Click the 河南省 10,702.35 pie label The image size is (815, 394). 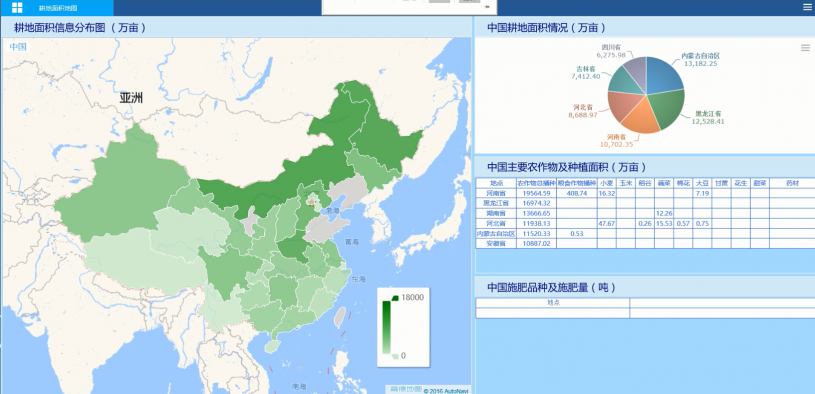click(617, 141)
